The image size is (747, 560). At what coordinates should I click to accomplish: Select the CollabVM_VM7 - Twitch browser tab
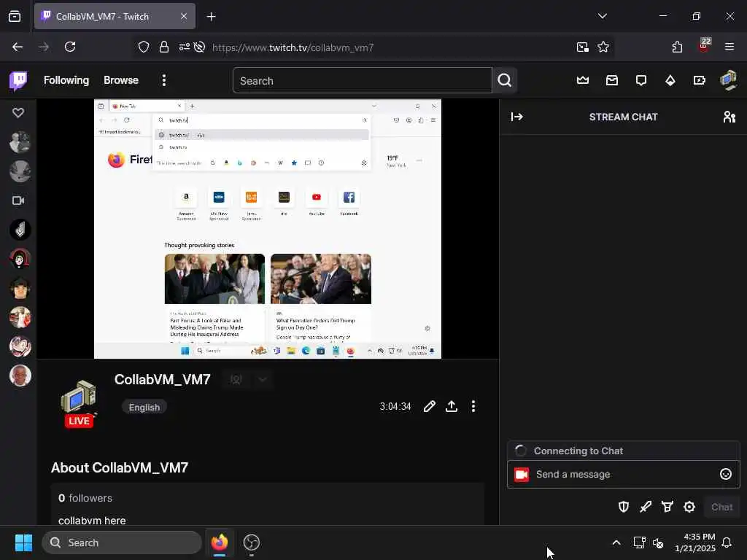[115, 16]
